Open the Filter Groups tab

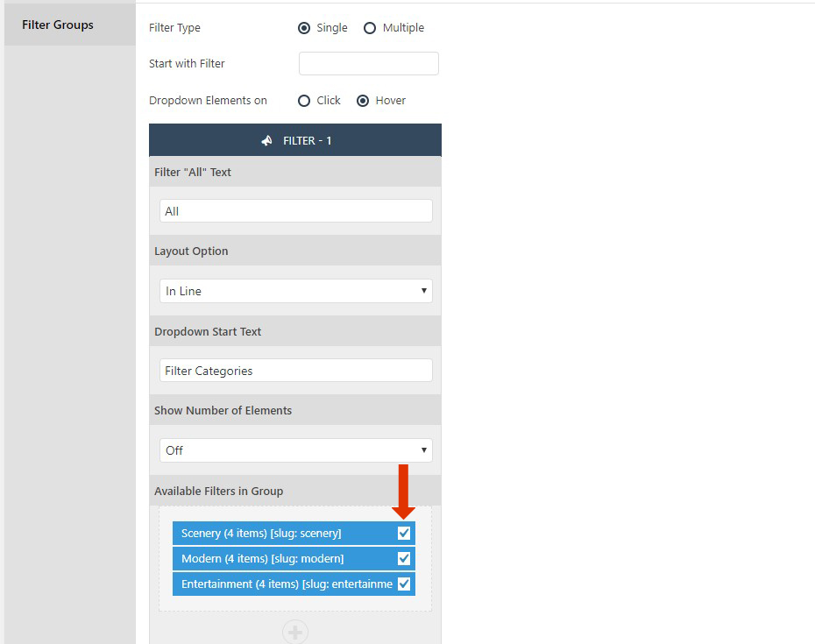pyautogui.click(x=69, y=25)
